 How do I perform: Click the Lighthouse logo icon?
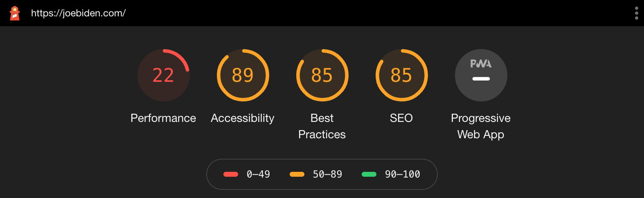pyautogui.click(x=15, y=13)
